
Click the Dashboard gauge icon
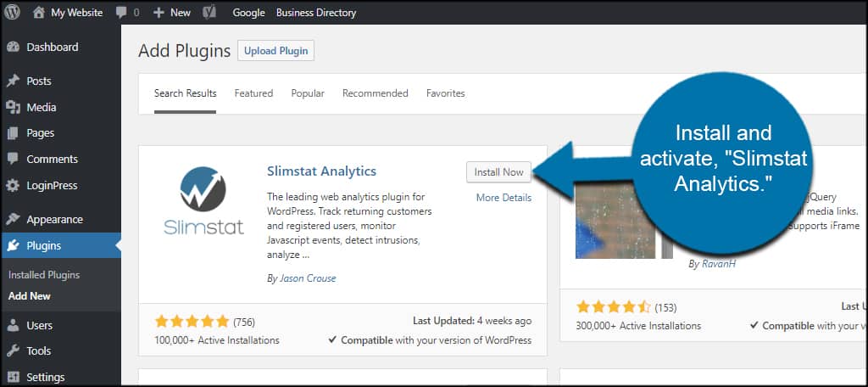pyautogui.click(x=13, y=48)
